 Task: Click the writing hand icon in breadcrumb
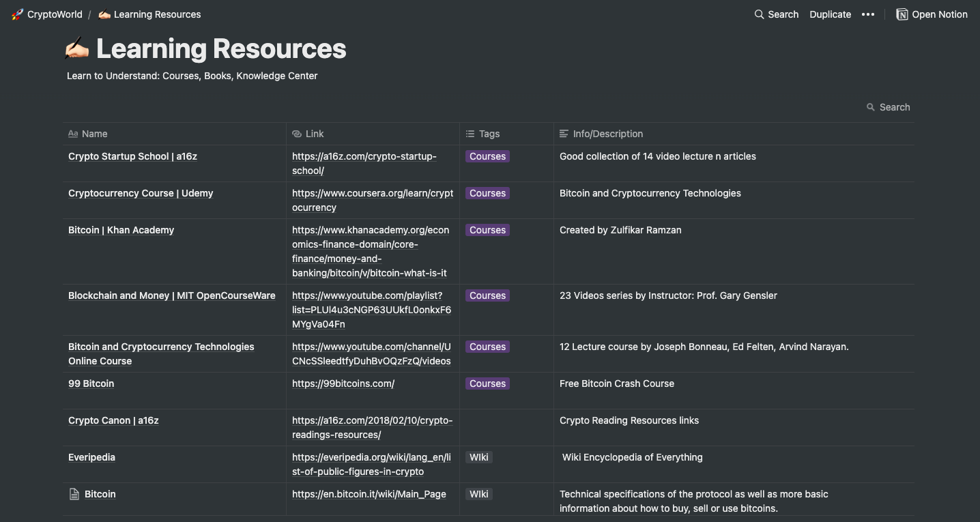pos(104,14)
